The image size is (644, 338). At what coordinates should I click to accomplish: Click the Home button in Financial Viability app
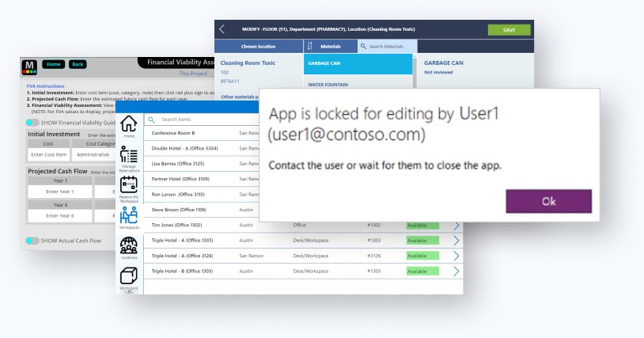pyautogui.click(x=53, y=64)
